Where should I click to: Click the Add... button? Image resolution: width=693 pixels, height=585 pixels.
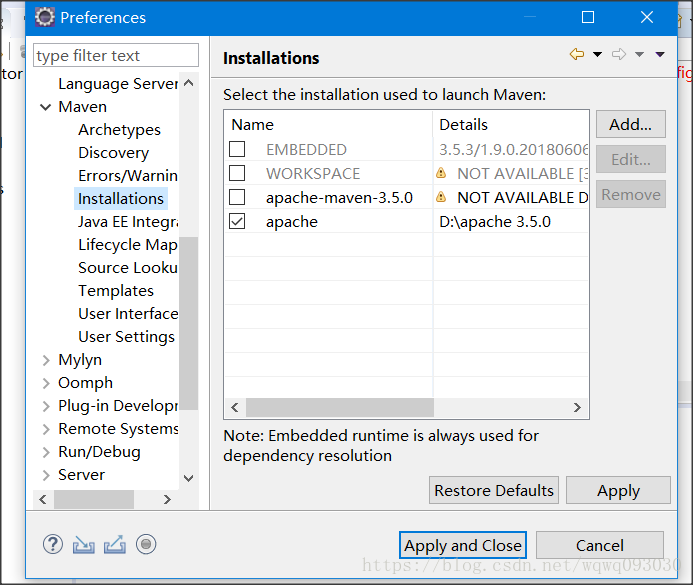pyautogui.click(x=631, y=124)
